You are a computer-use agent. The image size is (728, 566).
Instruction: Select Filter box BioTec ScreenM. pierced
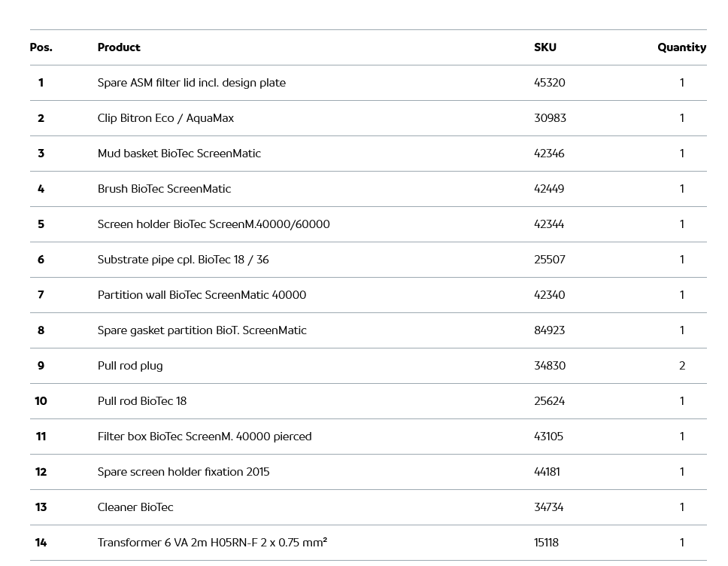[205, 437]
